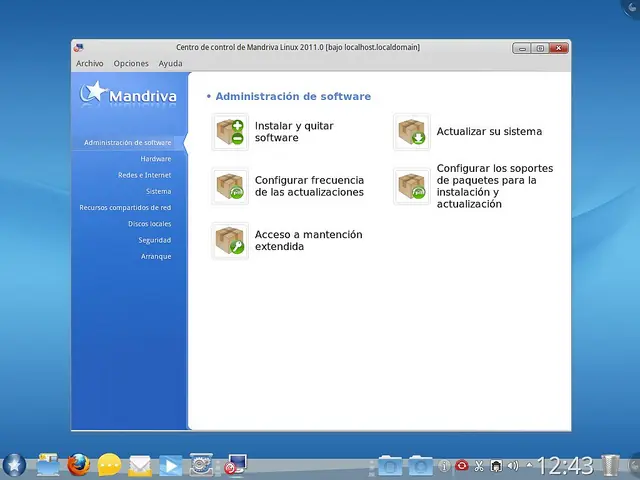The image size is (640, 480).
Task: Open the Opciones menu
Action: click(x=131, y=63)
